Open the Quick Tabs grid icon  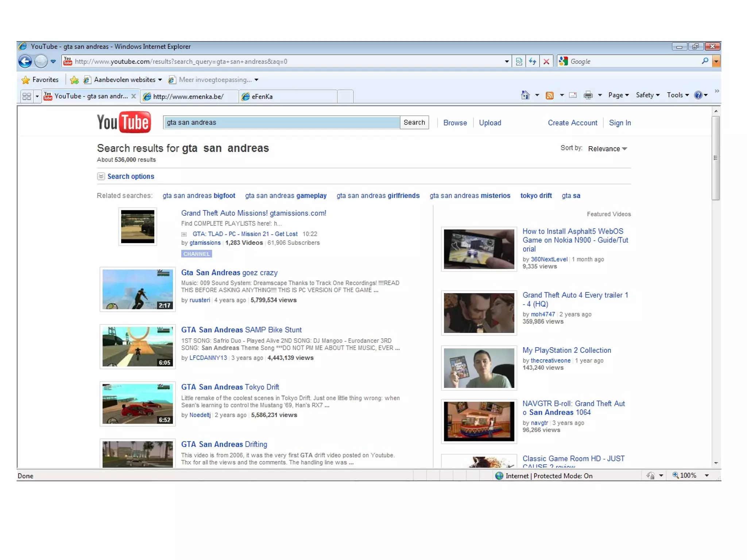(x=27, y=96)
